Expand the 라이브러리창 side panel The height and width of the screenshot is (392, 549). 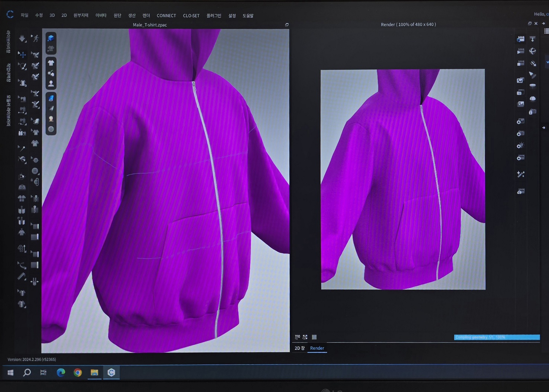(x=8, y=42)
